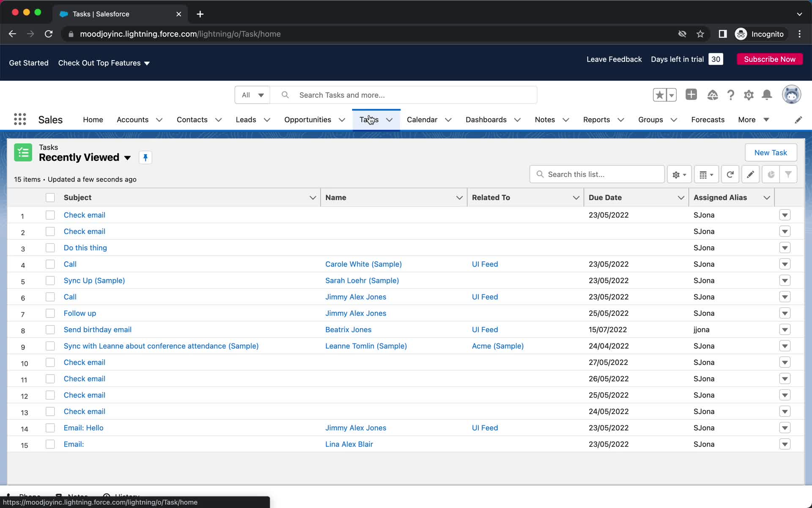Open the Setup gear icon

click(749, 95)
